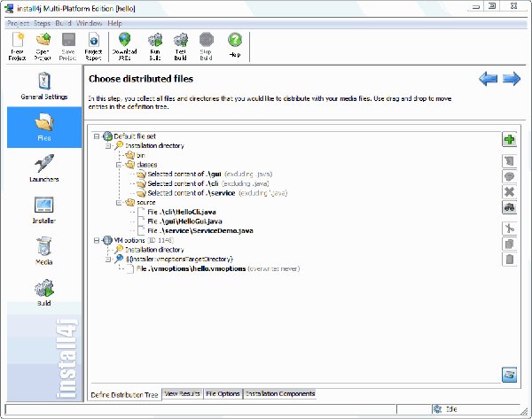Click the delete X icon
Viewport: 532px width, 419px height.
pyautogui.click(x=509, y=192)
